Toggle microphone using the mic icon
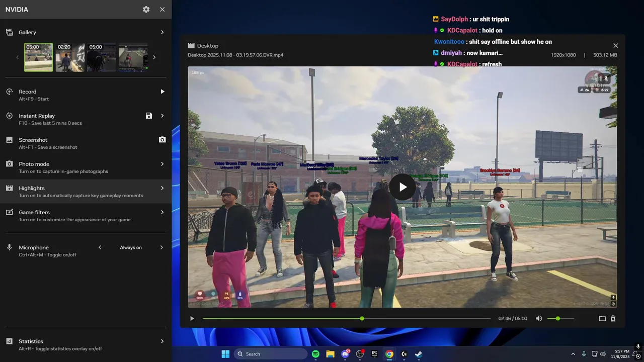Screen dimensions: 644x362 pos(9,247)
